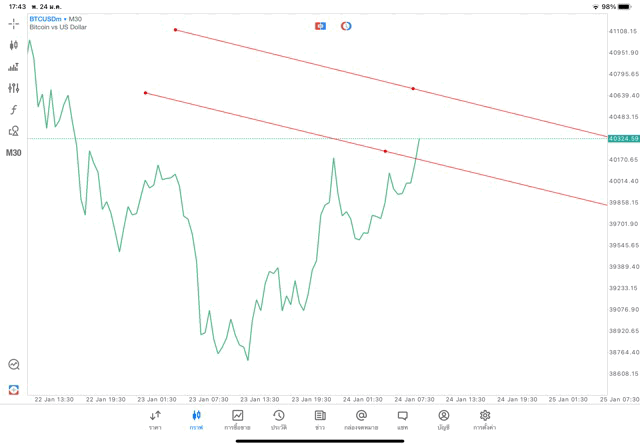640x447 pixels.
Task: Open the chart search icon at lower left
Action: click(x=14, y=366)
